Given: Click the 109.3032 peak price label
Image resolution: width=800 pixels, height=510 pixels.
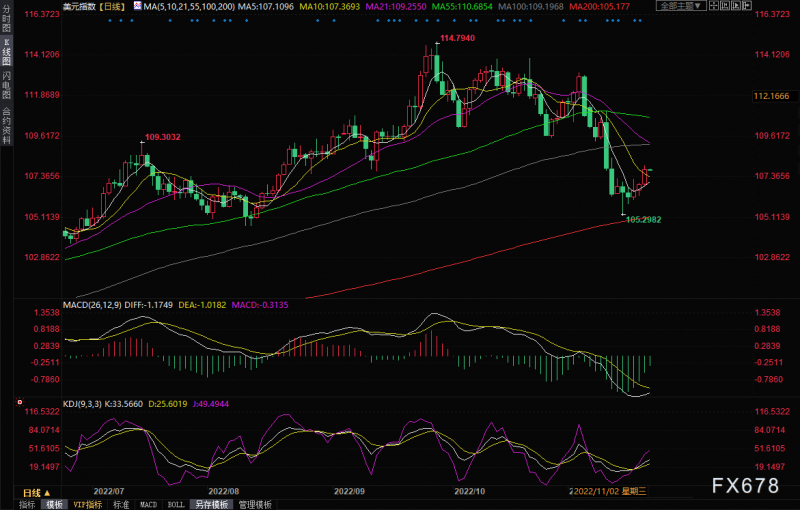Looking at the screenshot, I should pyautogui.click(x=162, y=137).
